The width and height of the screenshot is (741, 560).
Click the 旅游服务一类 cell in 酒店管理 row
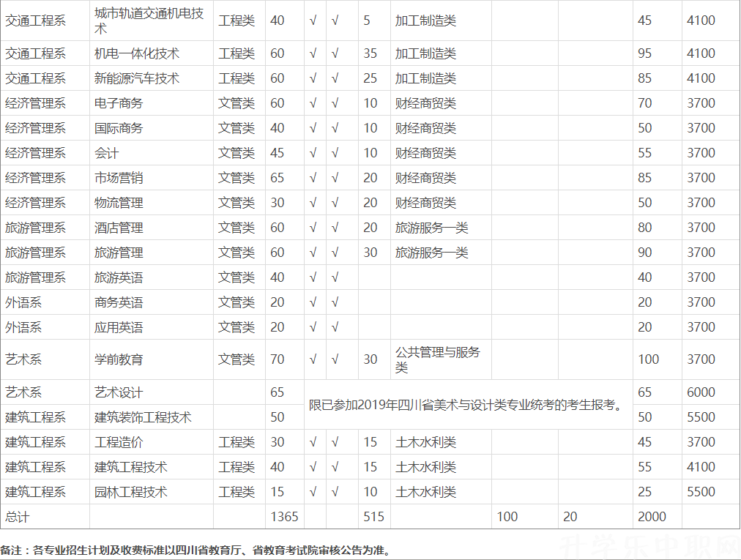(x=441, y=228)
